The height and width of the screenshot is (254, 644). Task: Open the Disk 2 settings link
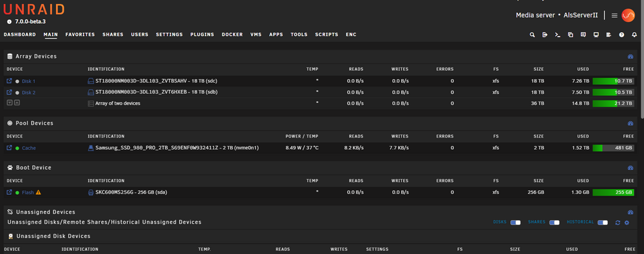click(29, 93)
